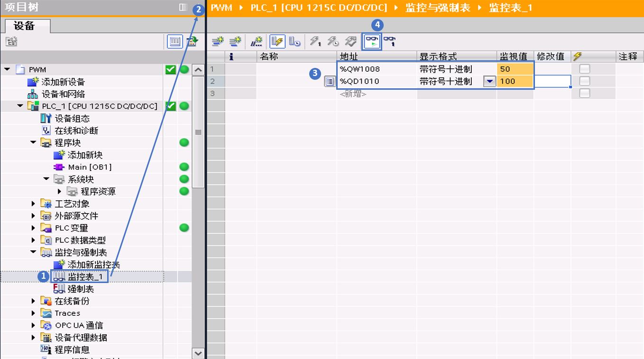This screenshot has width=644, height=359.
Task: Expand the 工艺对象 tree node
Action: (x=33, y=204)
